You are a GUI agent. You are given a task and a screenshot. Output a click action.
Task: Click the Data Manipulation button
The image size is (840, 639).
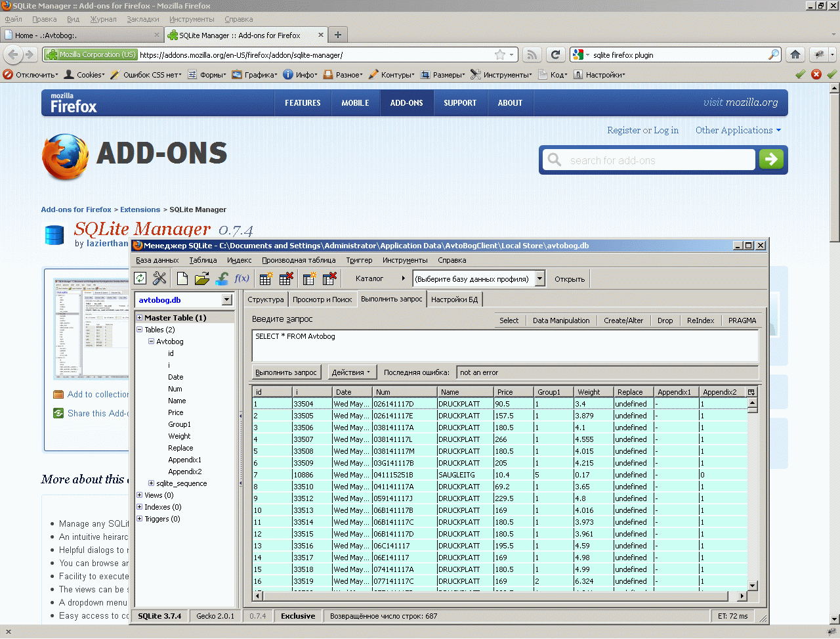tap(561, 320)
